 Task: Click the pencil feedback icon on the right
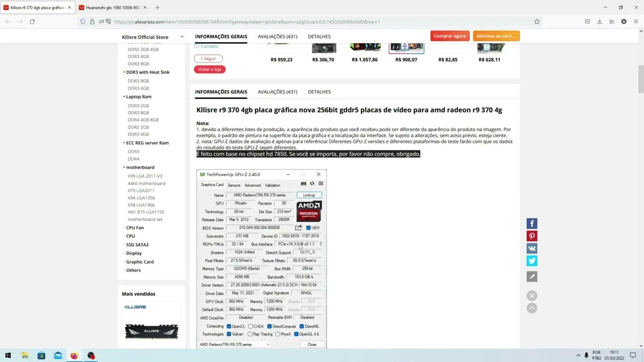click(532, 277)
